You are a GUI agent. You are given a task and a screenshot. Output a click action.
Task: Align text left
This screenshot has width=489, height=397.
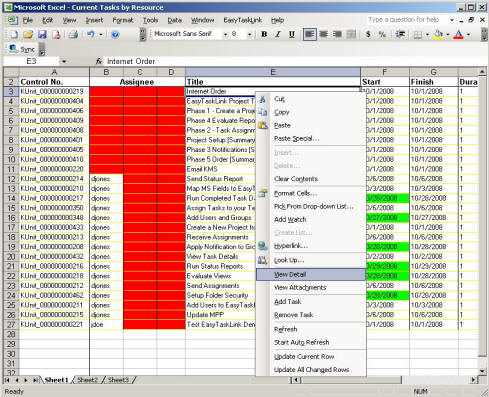[x=309, y=34]
